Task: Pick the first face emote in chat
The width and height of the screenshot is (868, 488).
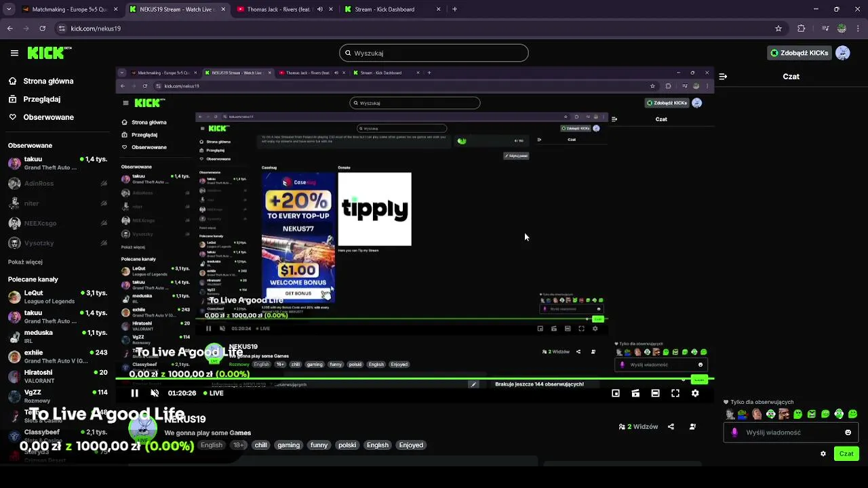Action: (730, 414)
